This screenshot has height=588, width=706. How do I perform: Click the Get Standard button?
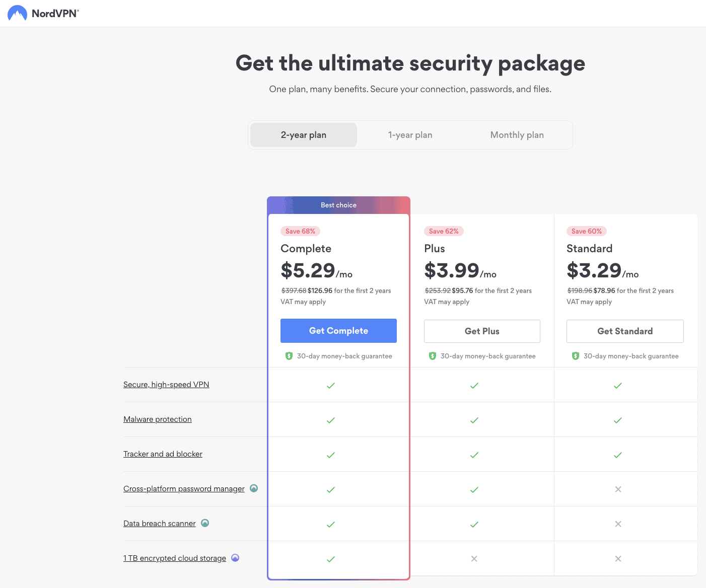click(x=624, y=331)
